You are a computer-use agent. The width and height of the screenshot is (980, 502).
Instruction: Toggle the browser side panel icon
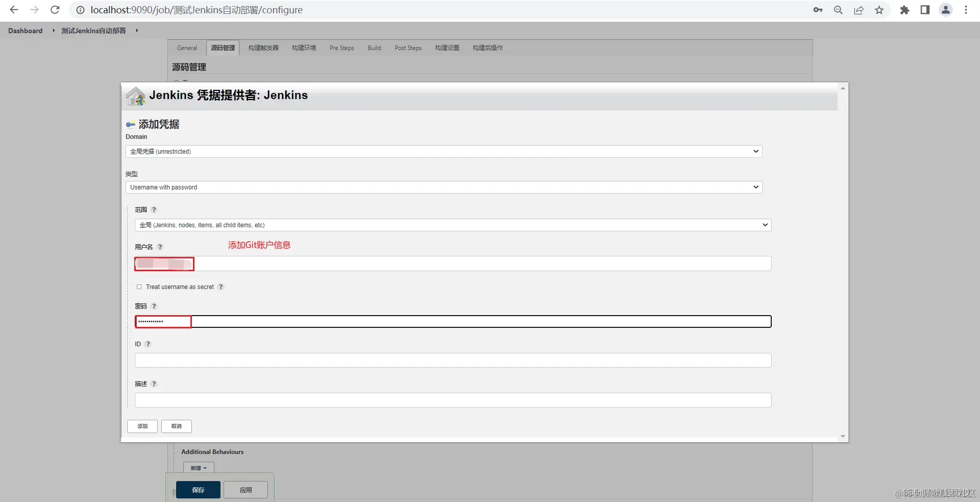coord(925,10)
